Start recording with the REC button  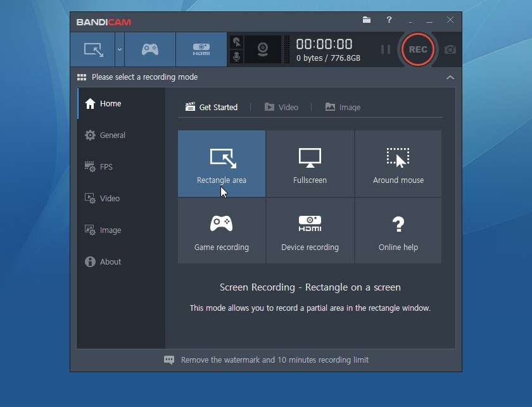[x=417, y=49]
